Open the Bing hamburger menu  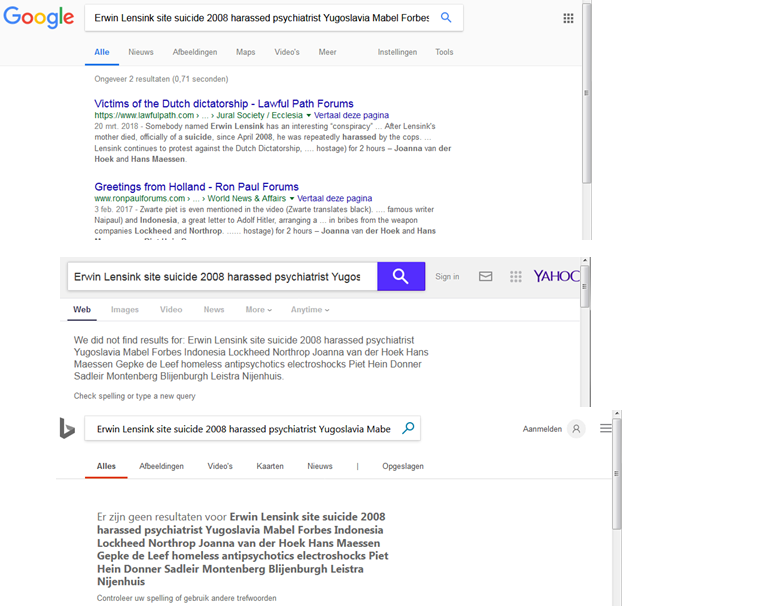[606, 428]
